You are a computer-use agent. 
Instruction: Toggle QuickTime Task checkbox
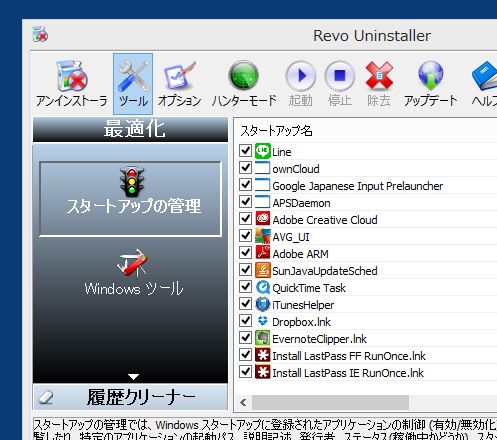pyautogui.click(x=245, y=287)
